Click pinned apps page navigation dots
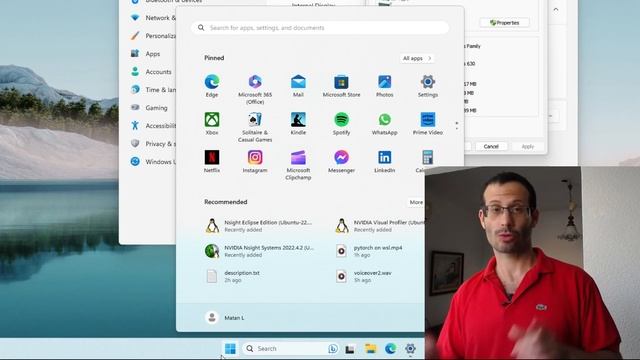640x360 pixels. point(457,126)
